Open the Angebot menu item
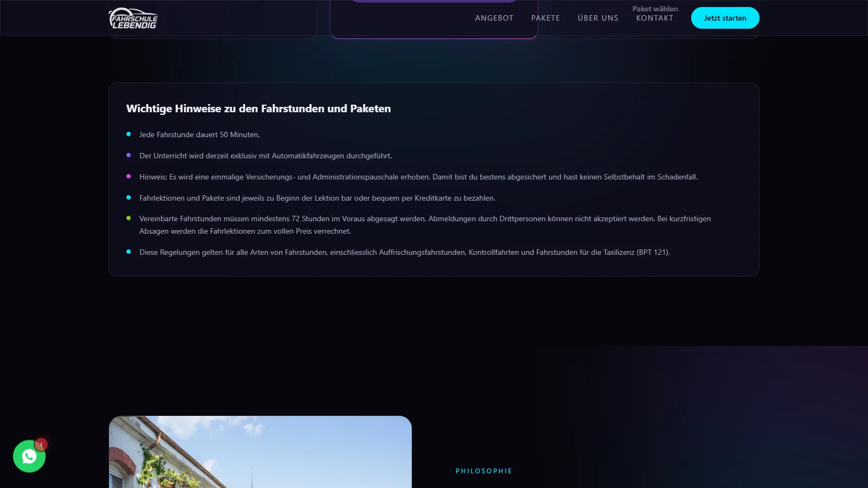 [494, 18]
